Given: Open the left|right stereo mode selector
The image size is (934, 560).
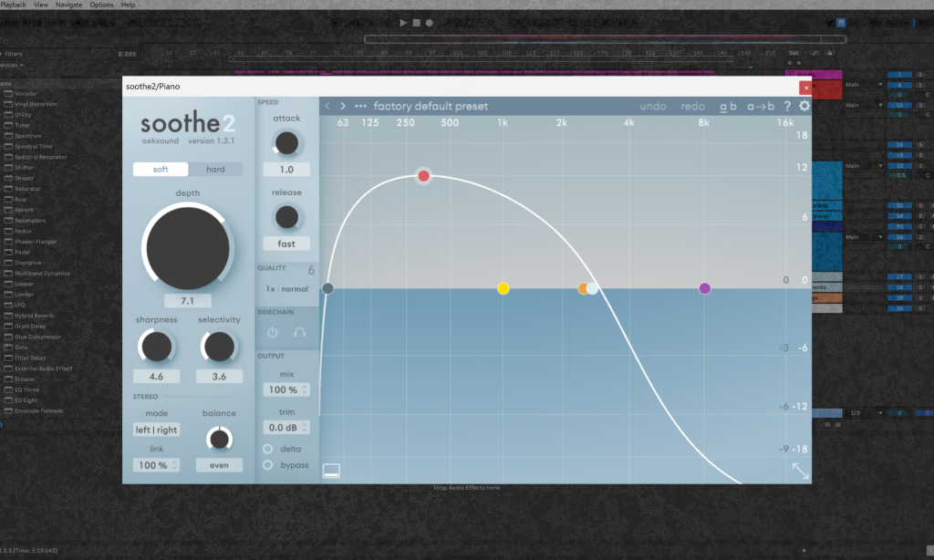Looking at the screenshot, I should pyautogui.click(x=156, y=430).
